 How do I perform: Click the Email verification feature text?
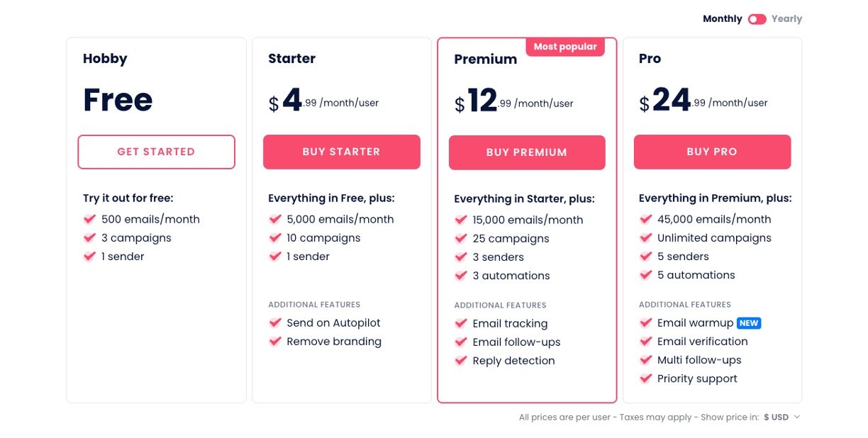[x=702, y=342]
